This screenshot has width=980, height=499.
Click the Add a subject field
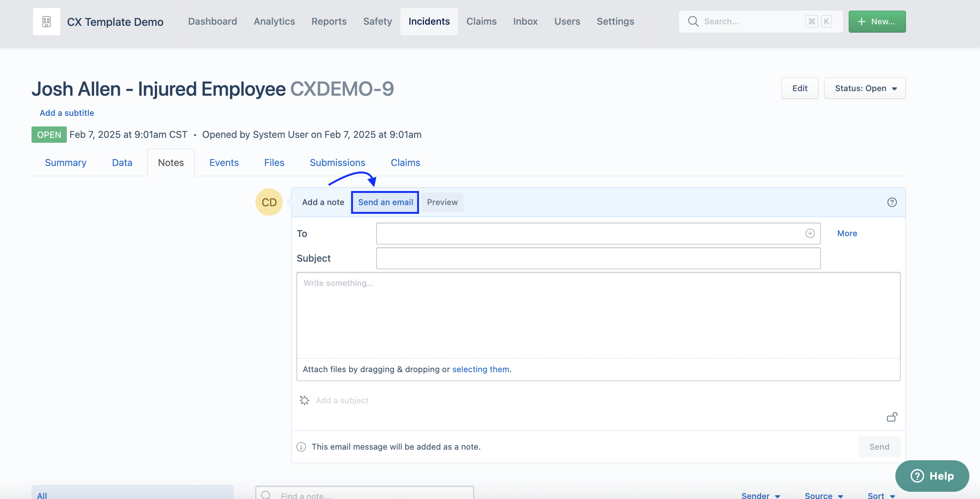[342, 400]
